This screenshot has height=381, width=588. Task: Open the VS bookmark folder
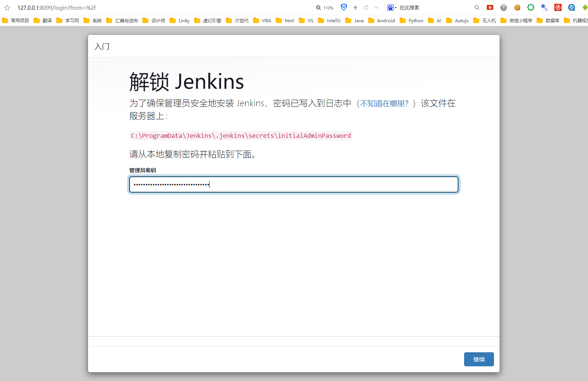(x=306, y=20)
